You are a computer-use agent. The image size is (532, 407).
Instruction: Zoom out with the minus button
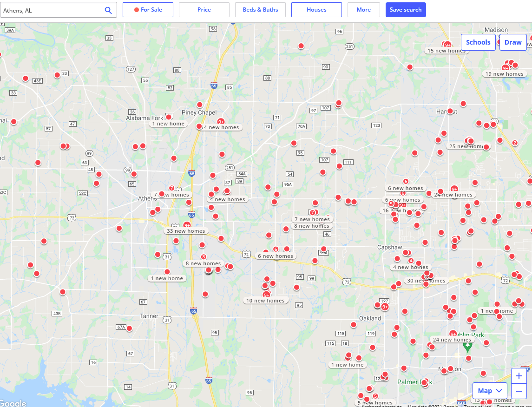point(519,391)
